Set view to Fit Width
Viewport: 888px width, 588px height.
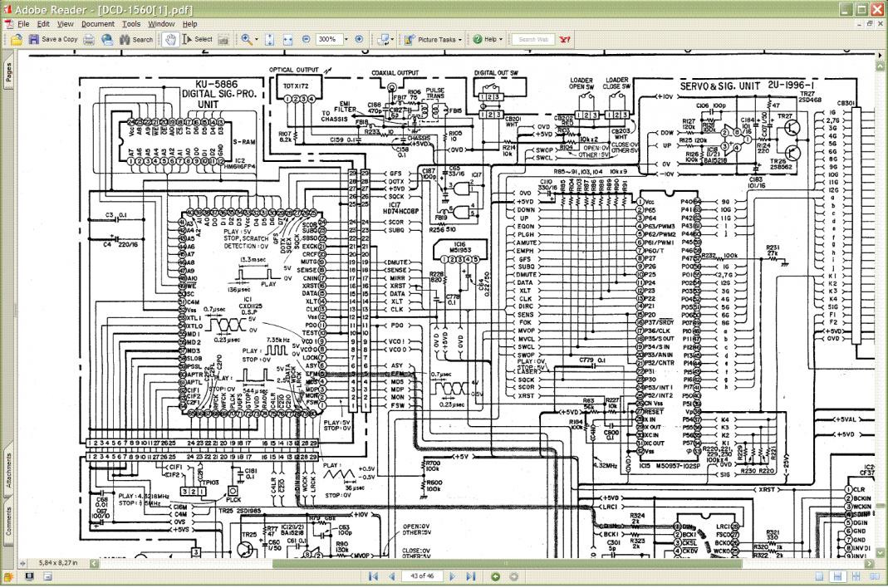tap(287, 40)
